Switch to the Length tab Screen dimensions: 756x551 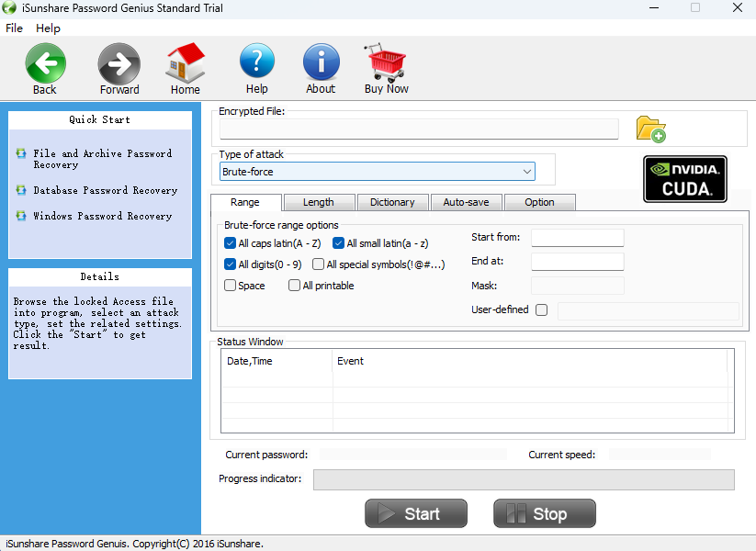coord(319,202)
